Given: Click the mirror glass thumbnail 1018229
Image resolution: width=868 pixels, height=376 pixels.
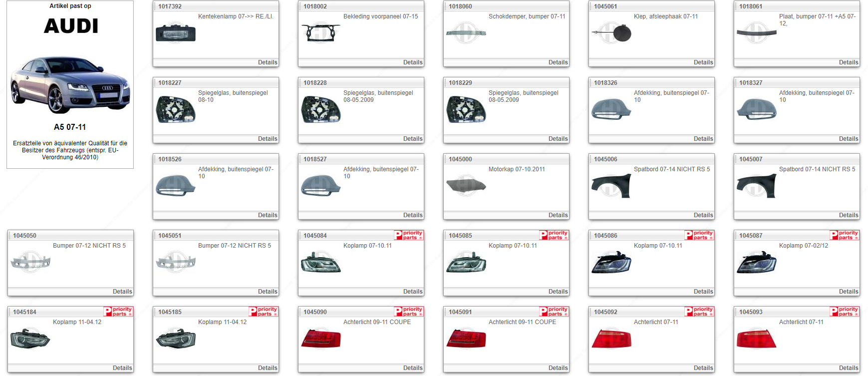Looking at the screenshot, I should coord(466,109).
